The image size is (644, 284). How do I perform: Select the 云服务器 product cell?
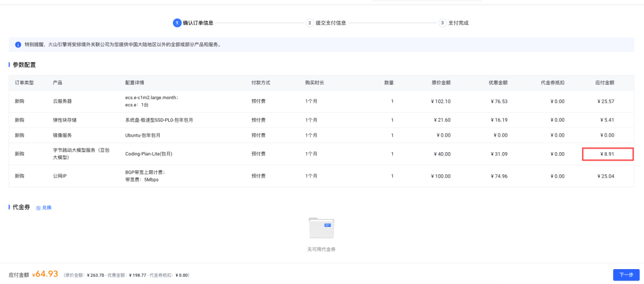pos(63,101)
